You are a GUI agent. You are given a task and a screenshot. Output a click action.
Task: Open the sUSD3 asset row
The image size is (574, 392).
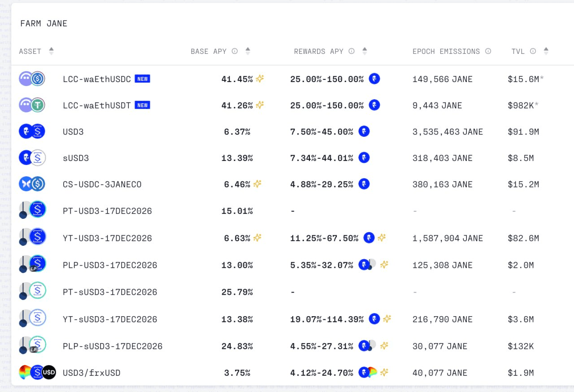click(292, 158)
